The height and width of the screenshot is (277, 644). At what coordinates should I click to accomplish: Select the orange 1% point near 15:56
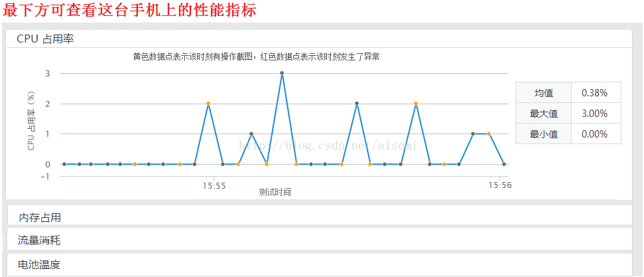(x=489, y=134)
